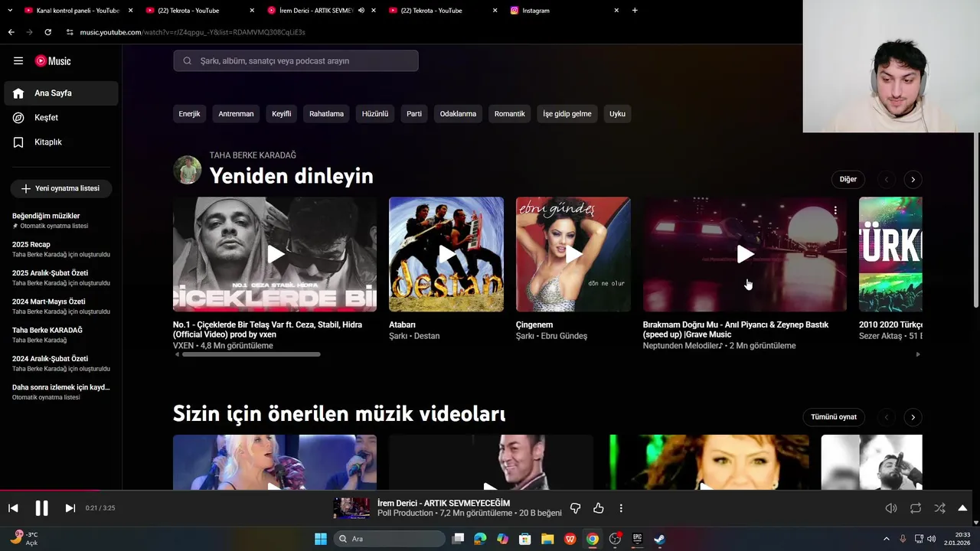Next arrow in önerilen müzik videoları
980x551 pixels.
point(913,417)
